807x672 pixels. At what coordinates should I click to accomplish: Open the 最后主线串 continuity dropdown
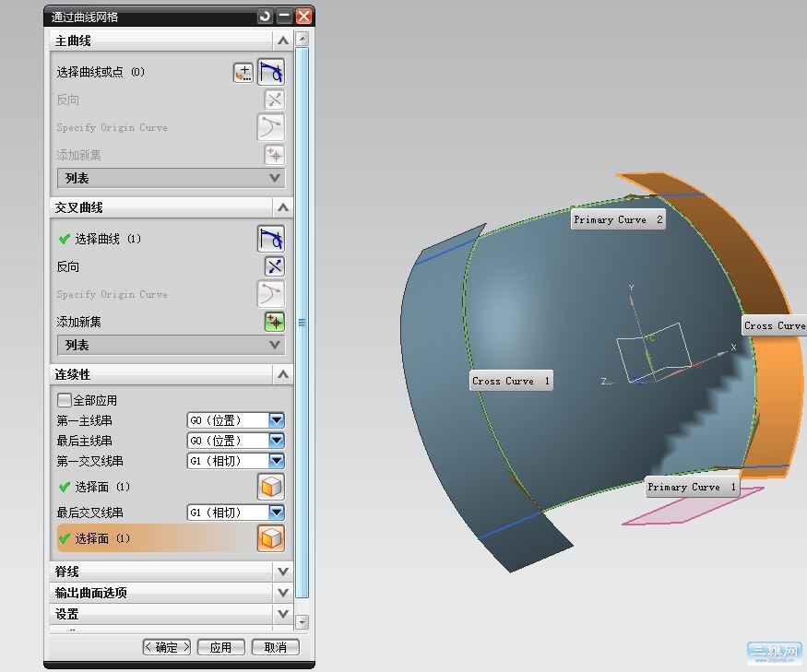(277, 441)
